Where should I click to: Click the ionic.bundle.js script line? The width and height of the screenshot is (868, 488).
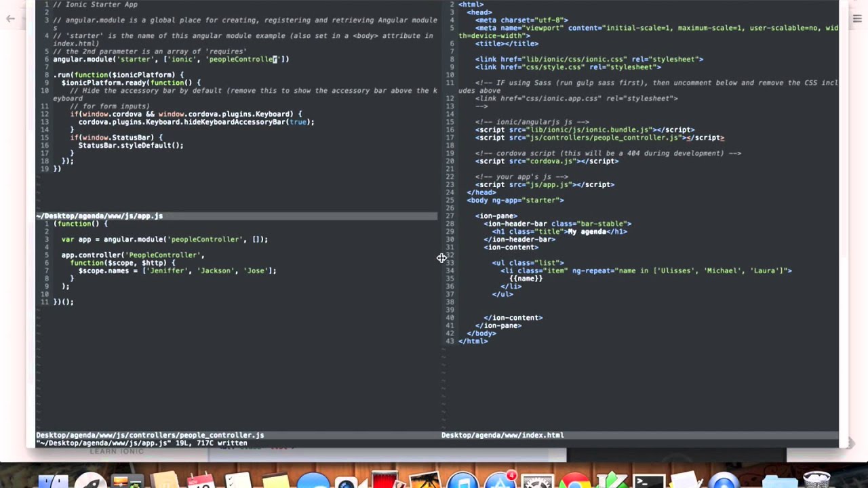585,129
